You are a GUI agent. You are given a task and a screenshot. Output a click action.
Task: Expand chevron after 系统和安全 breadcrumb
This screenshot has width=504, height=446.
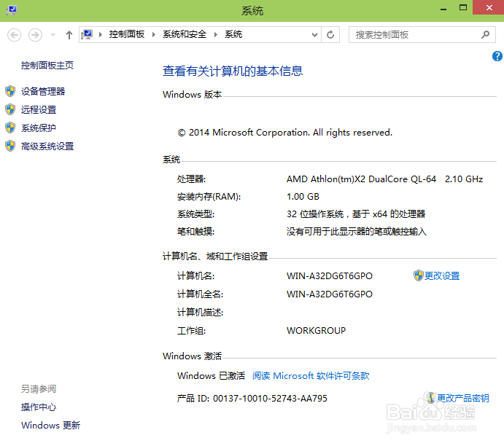pyautogui.click(x=215, y=34)
